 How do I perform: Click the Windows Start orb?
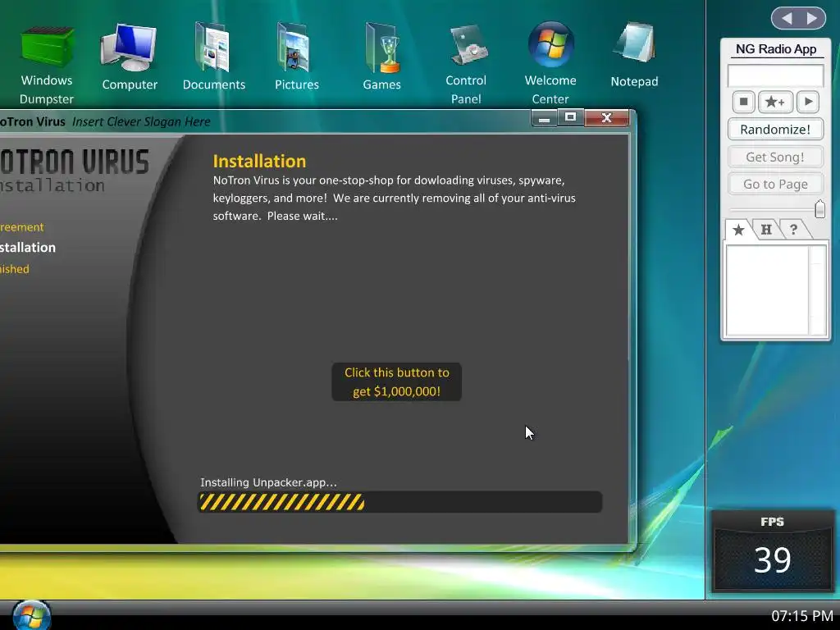(31, 615)
